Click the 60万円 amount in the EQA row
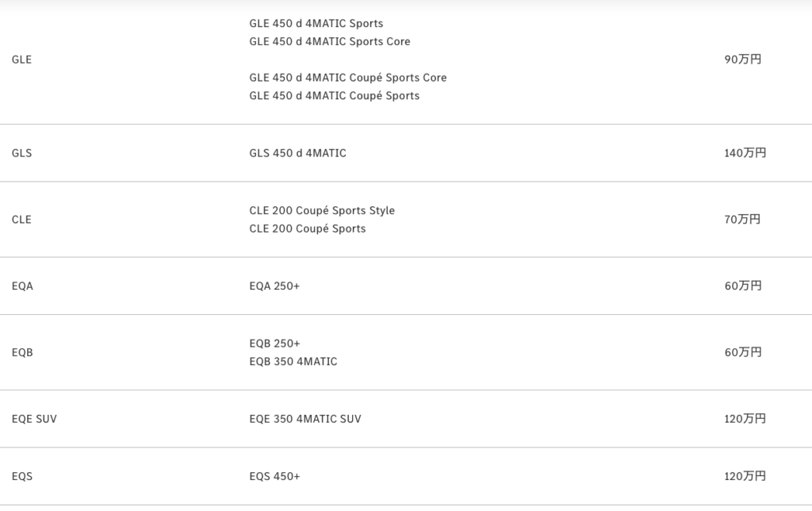Viewport: 812px width, 511px height. (742, 286)
